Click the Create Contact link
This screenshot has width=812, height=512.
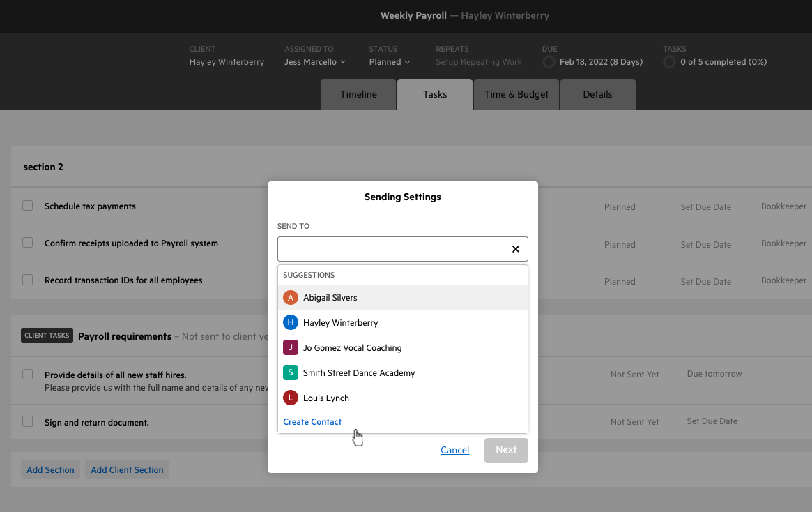pyautogui.click(x=312, y=422)
